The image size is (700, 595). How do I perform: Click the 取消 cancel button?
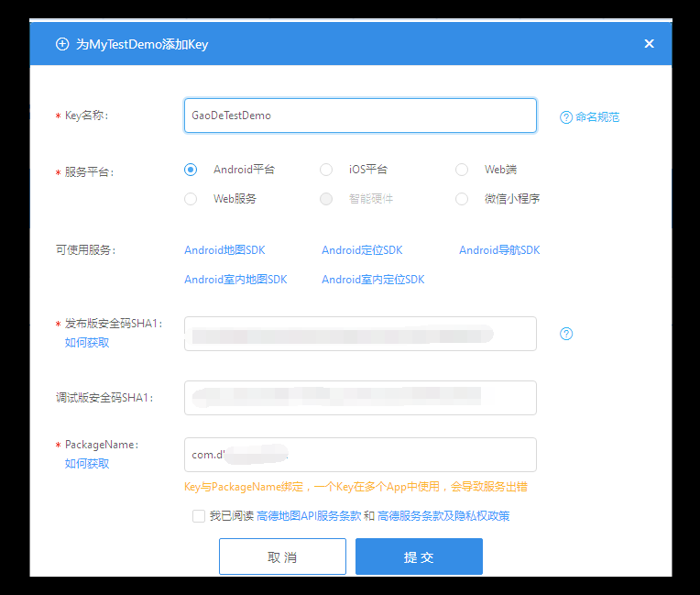(x=282, y=556)
